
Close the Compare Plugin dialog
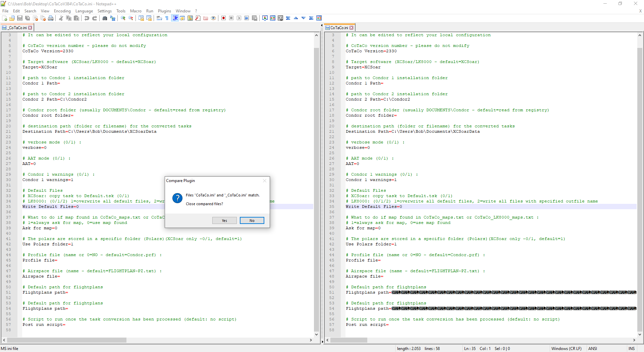[x=265, y=181]
